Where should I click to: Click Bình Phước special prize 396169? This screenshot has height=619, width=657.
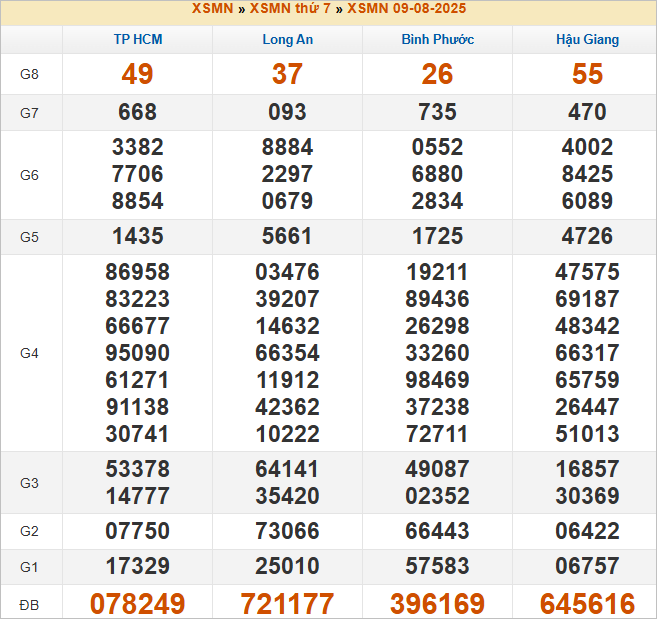pos(437,604)
